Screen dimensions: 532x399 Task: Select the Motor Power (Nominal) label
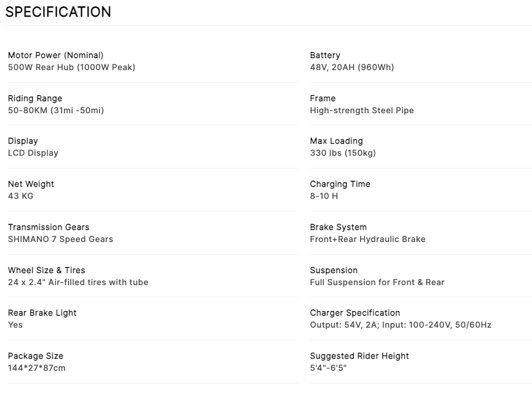(x=56, y=55)
